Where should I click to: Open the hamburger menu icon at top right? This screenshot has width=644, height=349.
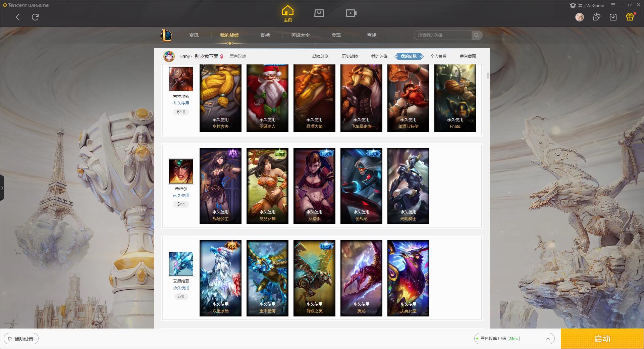point(613,5)
